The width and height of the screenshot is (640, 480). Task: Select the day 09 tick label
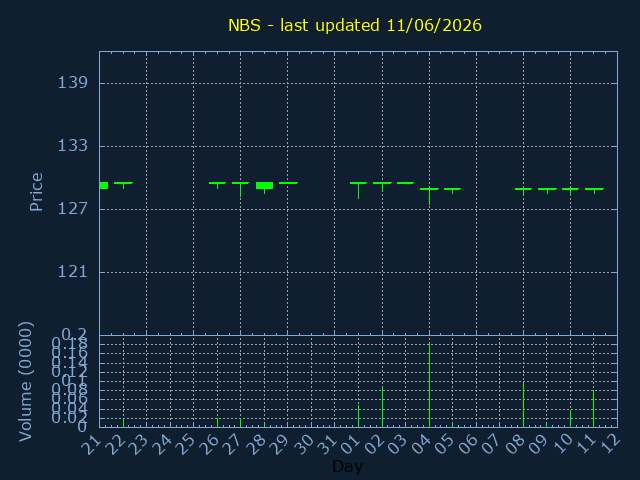pyautogui.click(x=538, y=444)
